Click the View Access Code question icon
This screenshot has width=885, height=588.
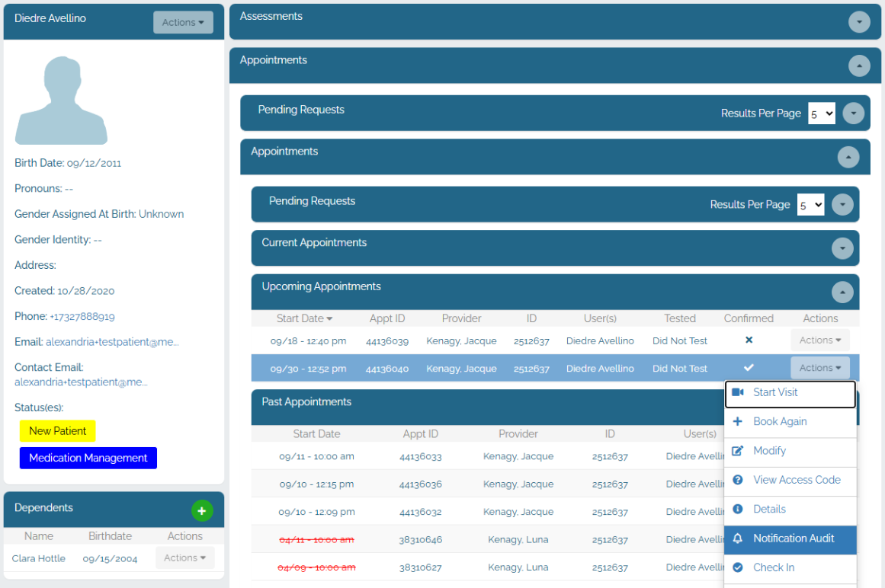pos(738,480)
